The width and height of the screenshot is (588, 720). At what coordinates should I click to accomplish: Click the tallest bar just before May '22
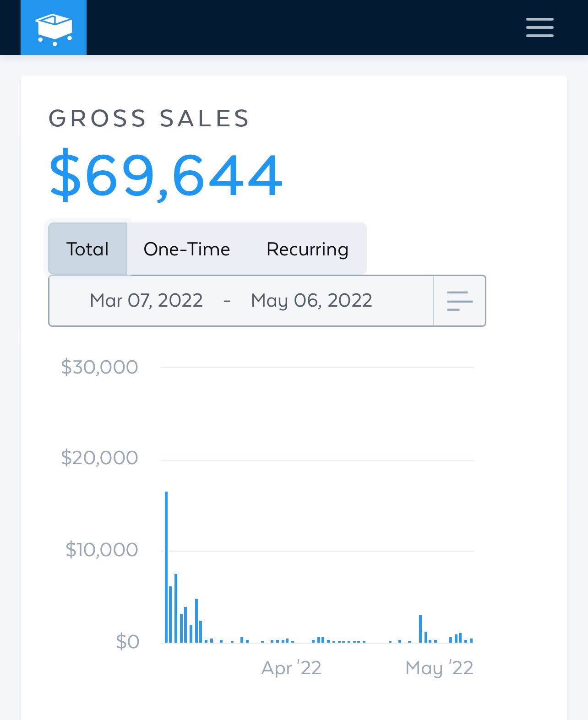tap(420, 629)
